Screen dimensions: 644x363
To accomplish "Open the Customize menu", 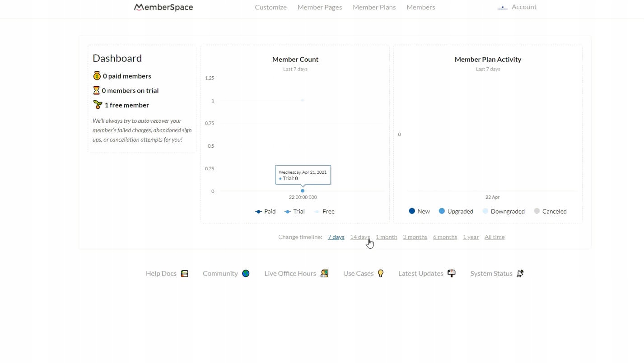I will pyautogui.click(x=271, y=7).
